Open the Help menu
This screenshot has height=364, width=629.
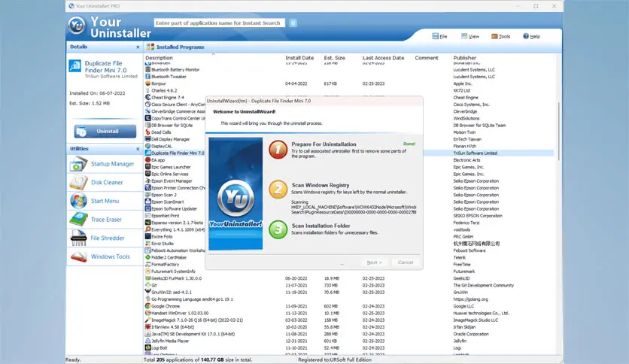click(531, 36)
